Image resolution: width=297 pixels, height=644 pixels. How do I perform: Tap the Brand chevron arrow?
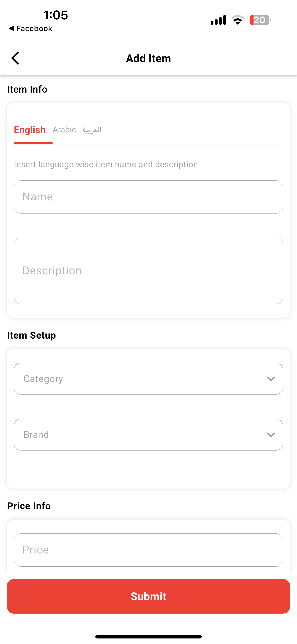tap(271, 435)
